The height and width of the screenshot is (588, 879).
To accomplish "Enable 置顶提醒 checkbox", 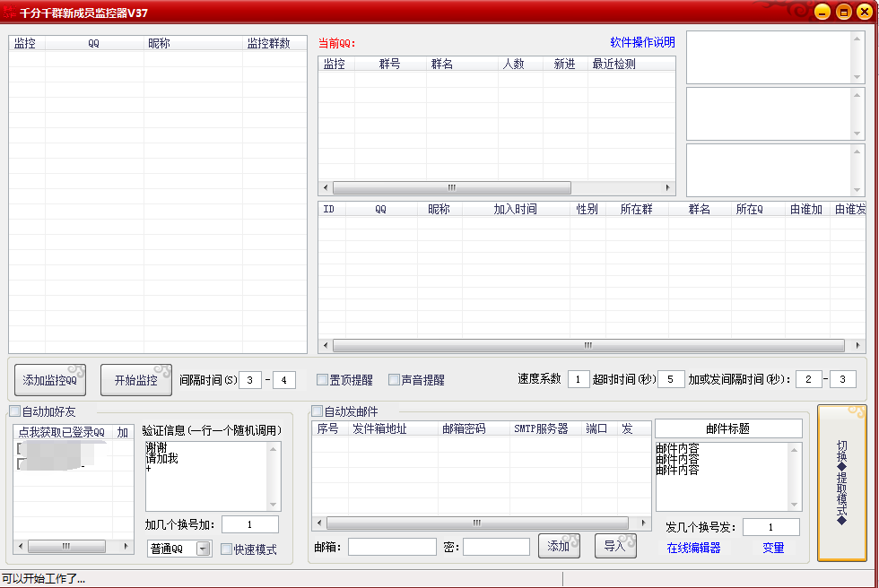I will pos(322,380).
